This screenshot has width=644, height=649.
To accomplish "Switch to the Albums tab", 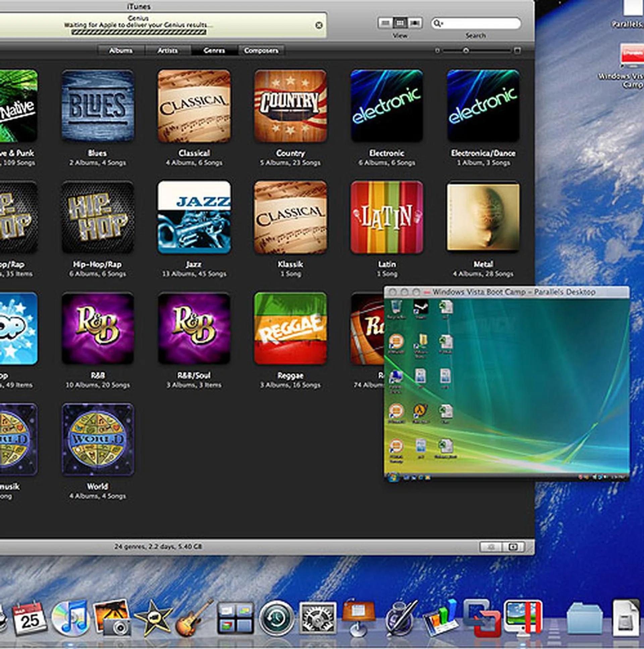I will coord(121,51).
